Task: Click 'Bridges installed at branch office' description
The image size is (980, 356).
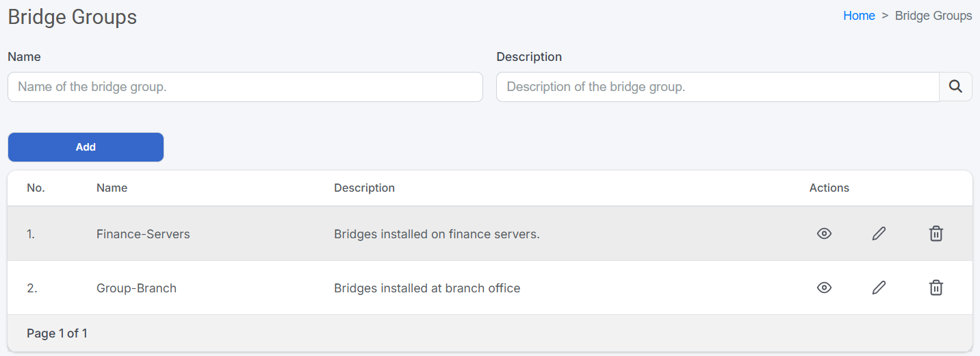Action: 427,288
